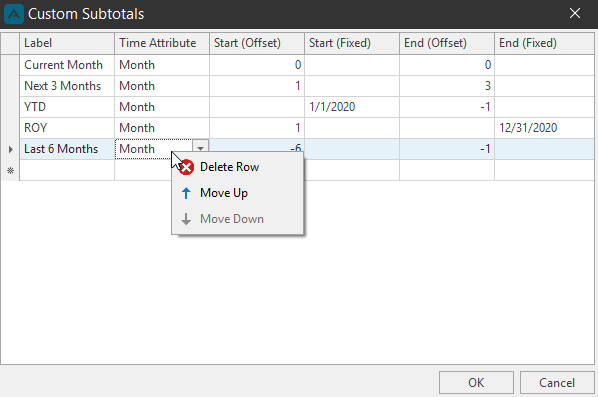Click the Month cell in Current Month row
This screenshot has height=397, width=598.
coord(162,65)
